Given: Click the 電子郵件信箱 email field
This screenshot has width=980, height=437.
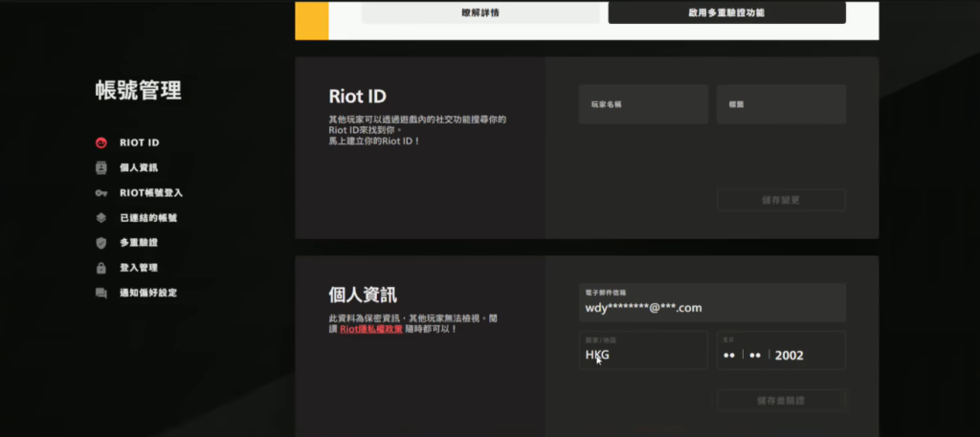Looking at the screenshot, I should [x=712, y=303].
